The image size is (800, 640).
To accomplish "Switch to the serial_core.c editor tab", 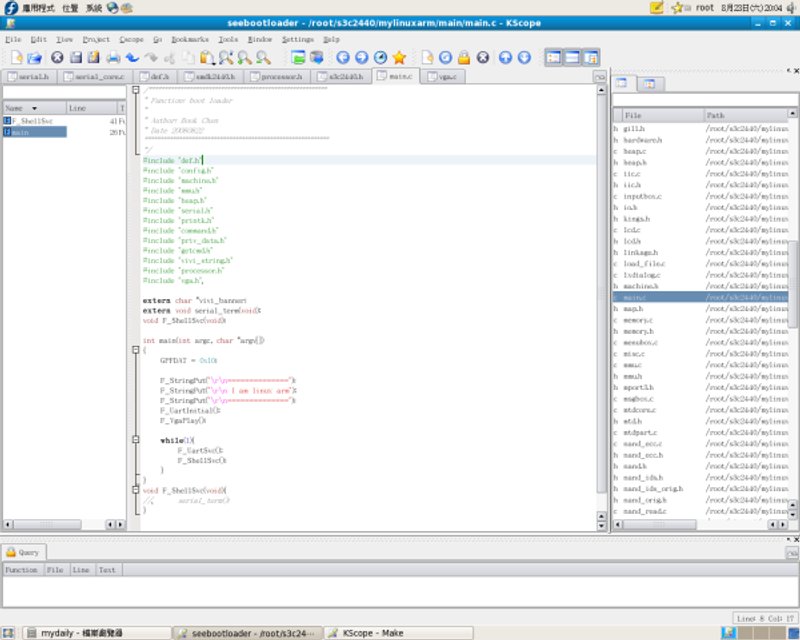I will (94, 77).
